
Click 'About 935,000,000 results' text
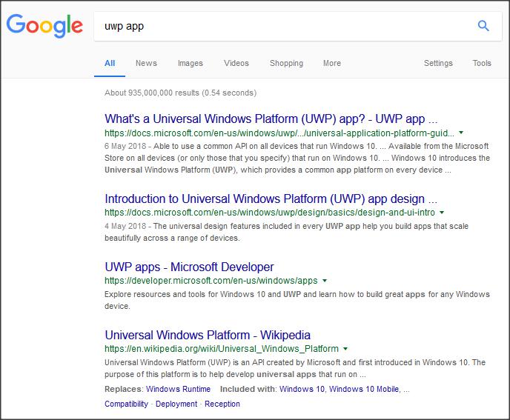click(x=181, y=93)
